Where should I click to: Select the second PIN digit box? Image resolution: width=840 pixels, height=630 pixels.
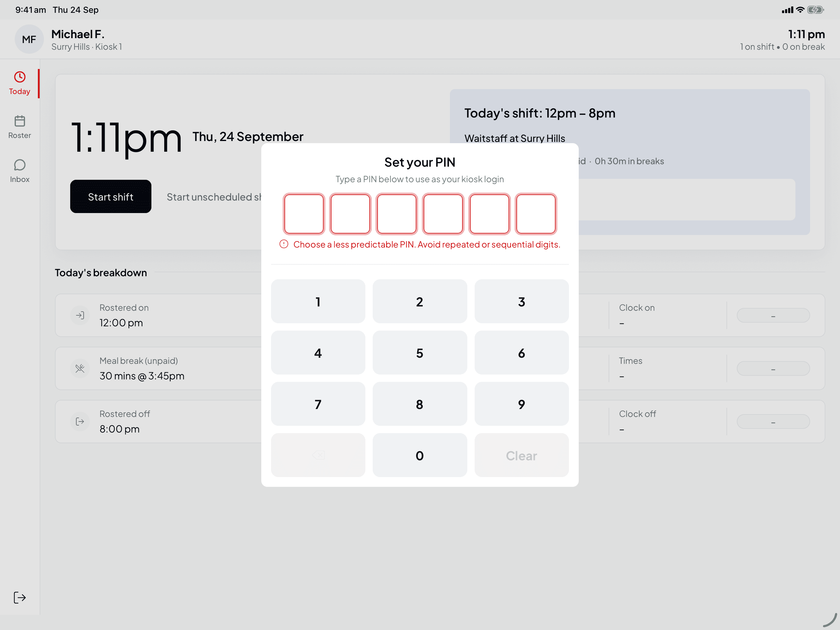click(x=350, y=214)
